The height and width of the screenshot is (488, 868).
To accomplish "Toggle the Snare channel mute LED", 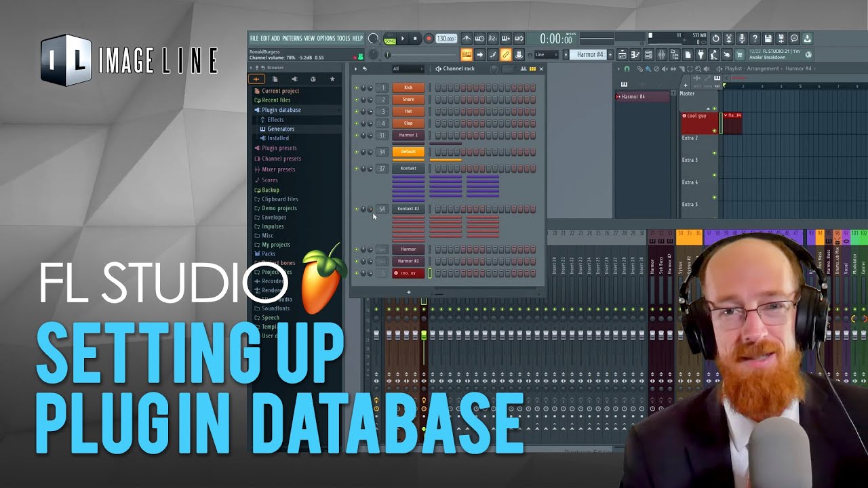I will tap(356, 100).
